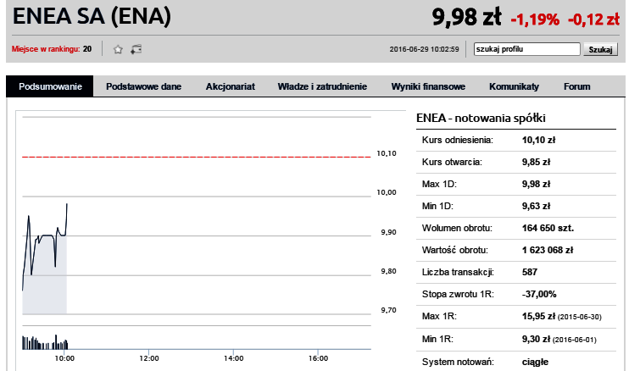The width and height of the screenshot is (640, 371).
Task: Click Liczba transakcji value 587
Action: coord(529,272)
